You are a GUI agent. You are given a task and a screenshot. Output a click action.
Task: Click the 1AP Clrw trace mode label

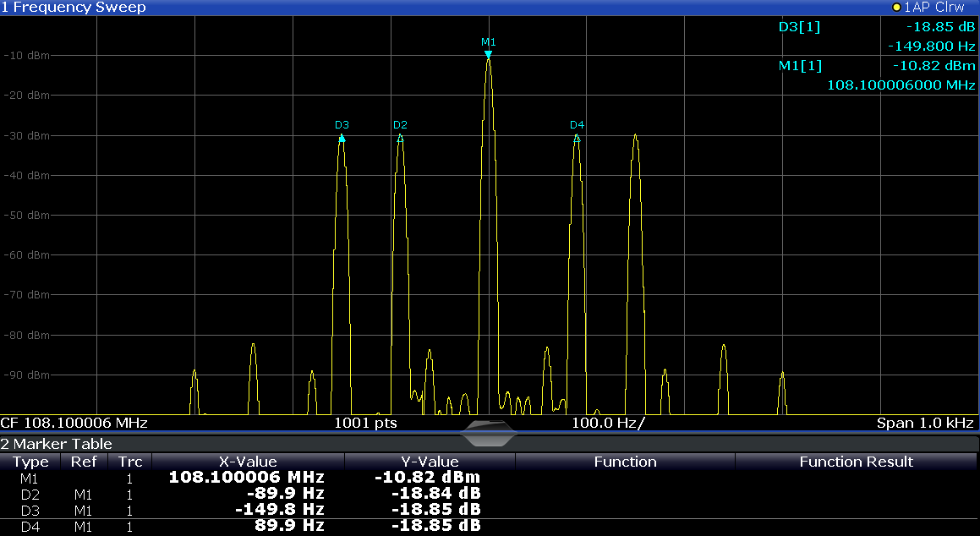click(934, 8)
